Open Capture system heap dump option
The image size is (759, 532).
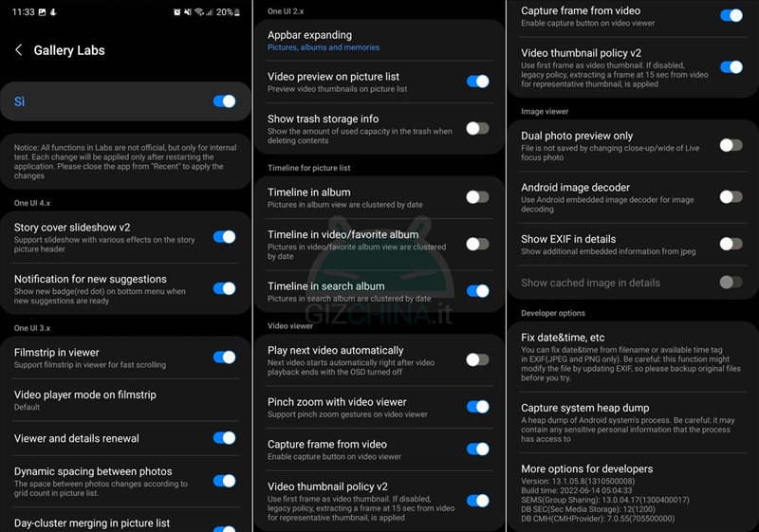(633, 424)
